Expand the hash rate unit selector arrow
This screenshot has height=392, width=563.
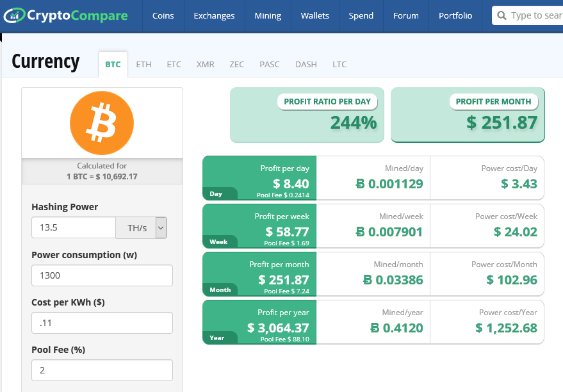(x=160, y=227)
